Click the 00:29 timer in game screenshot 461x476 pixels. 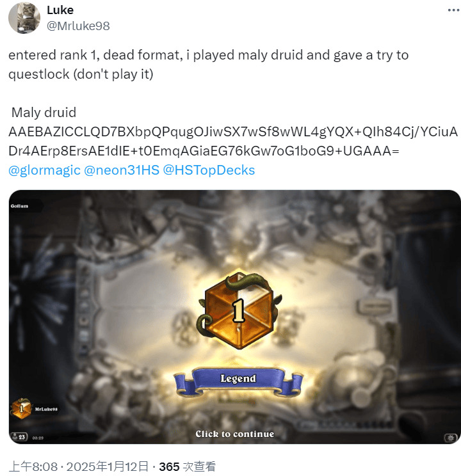38,438
